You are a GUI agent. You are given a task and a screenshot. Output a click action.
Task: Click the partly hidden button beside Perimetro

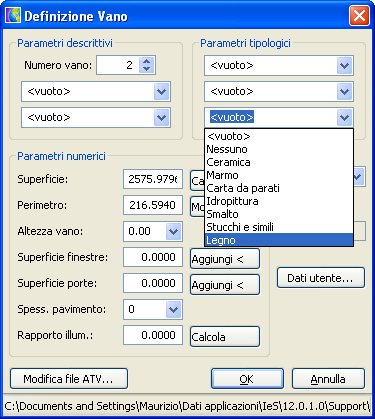[197, 207]
